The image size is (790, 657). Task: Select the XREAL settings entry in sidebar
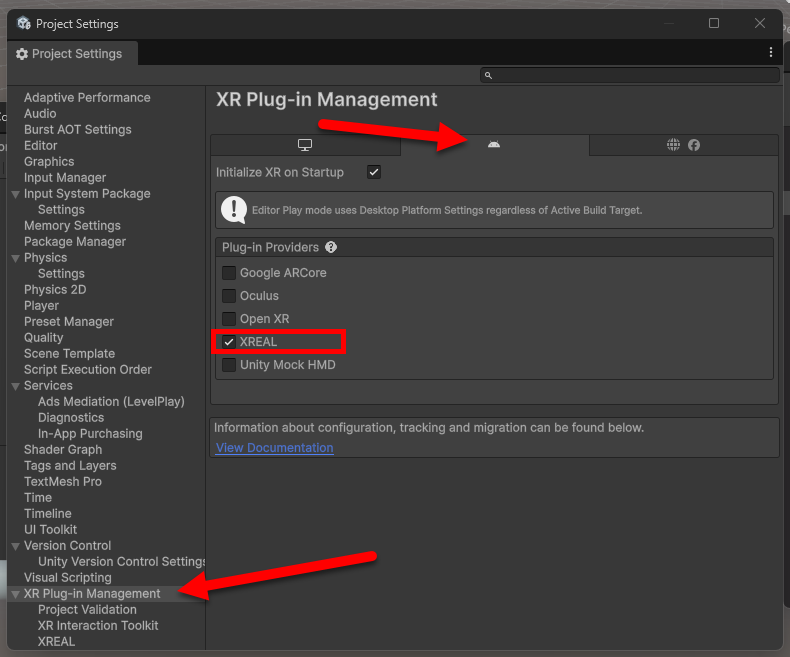point(56,642)
